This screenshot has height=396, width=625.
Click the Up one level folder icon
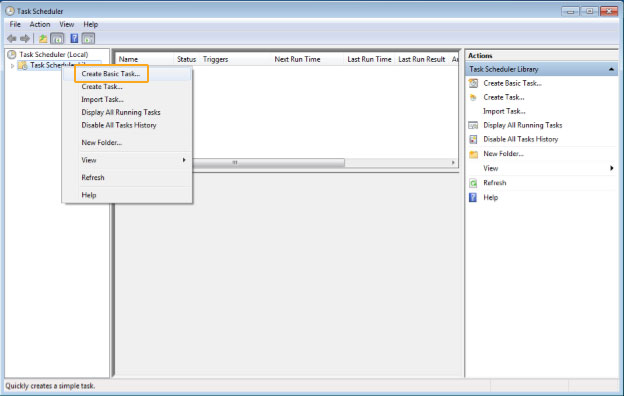[x=43, y=39]
